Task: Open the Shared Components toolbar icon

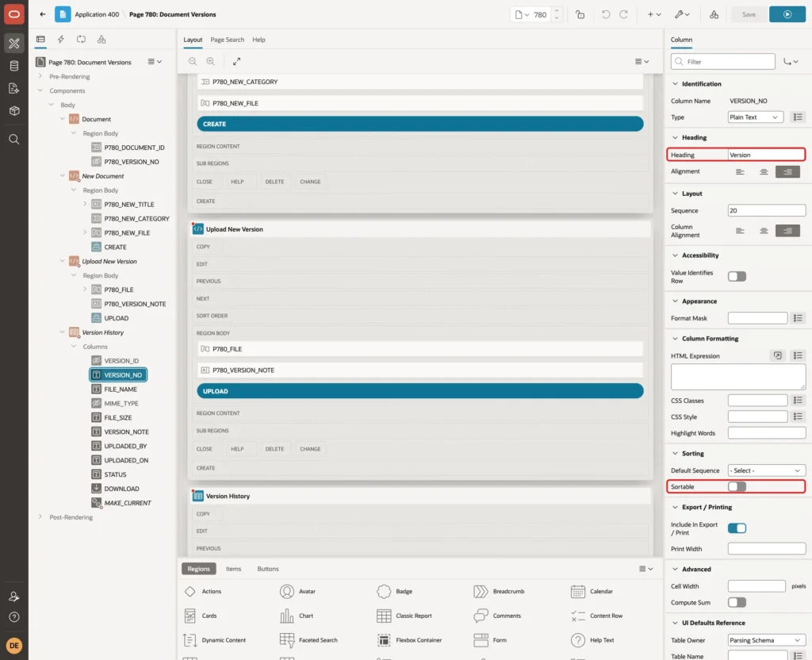Action: pyautogui.click(x=714, y=14)
